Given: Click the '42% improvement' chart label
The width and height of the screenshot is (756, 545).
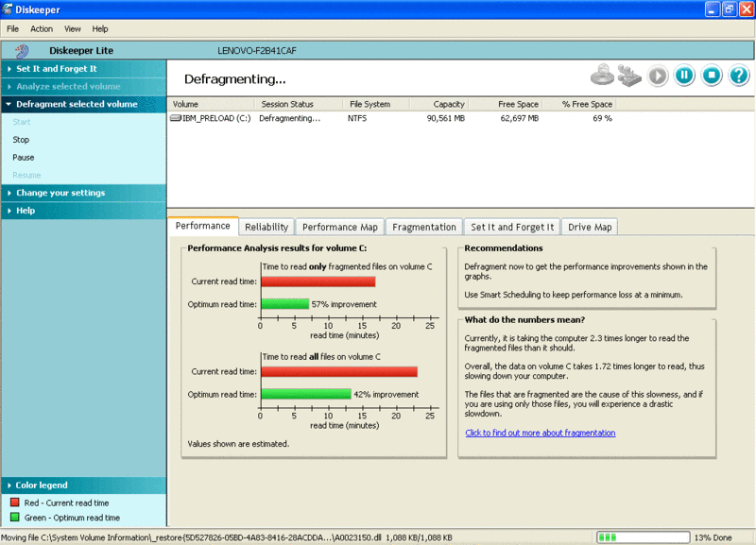Looking at the screenshot, I should click(387, 394).
